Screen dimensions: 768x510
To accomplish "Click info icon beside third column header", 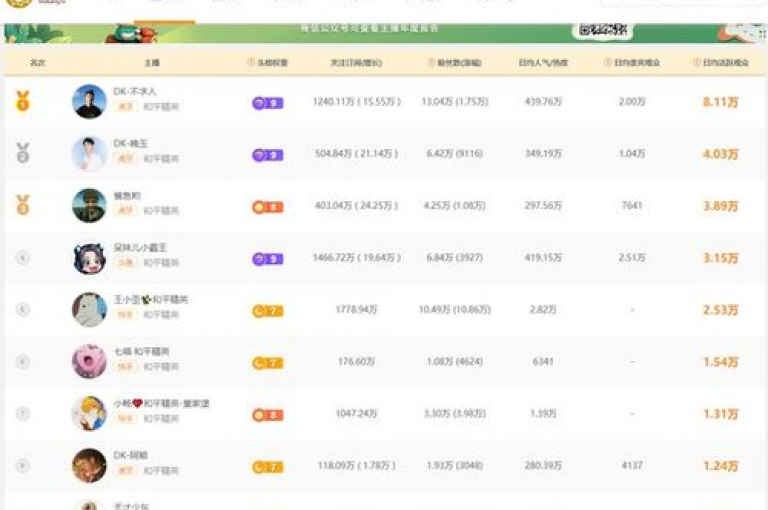I will click(x=251, y=62).
